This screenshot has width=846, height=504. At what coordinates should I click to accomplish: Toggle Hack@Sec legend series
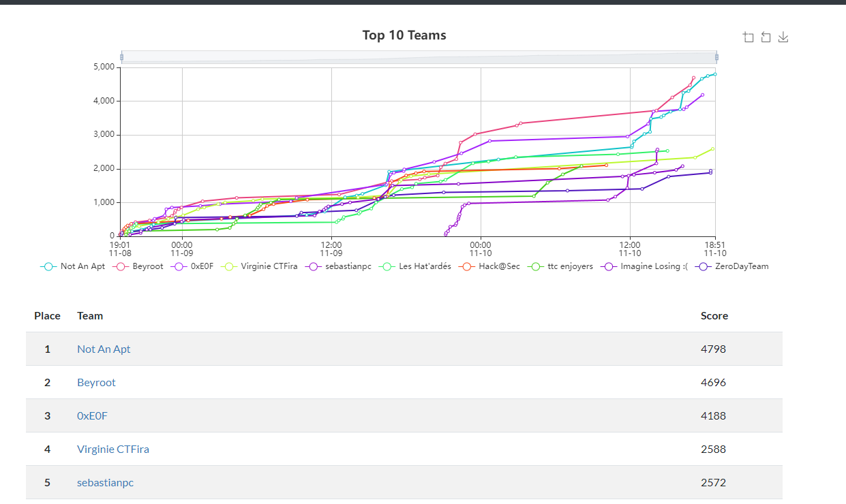pyautogui.click(x=489, y=266)
